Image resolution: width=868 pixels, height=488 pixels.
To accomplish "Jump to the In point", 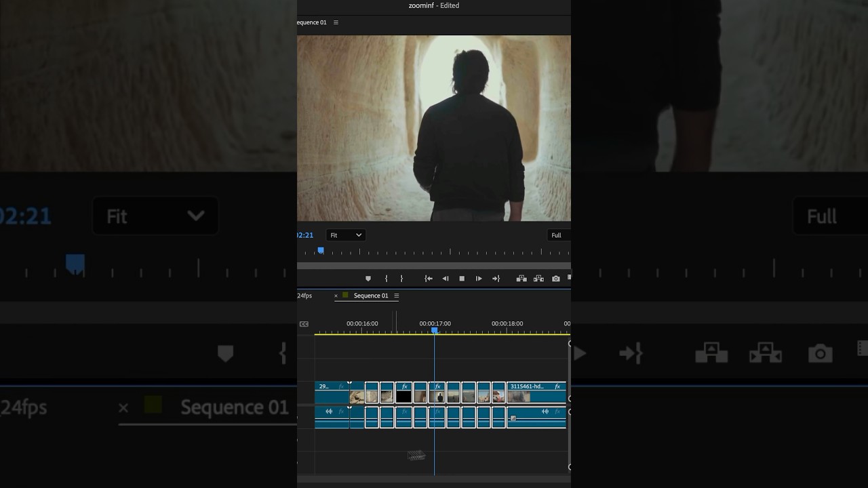I will coord(429,279).
